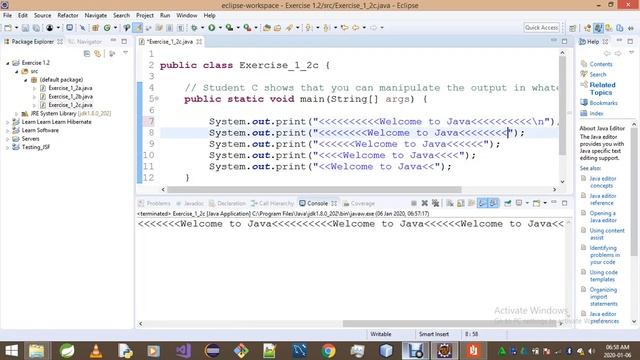Open Package Explorer view menu triangle
Screen dimensions: 640x360
[x=125, y=53]
